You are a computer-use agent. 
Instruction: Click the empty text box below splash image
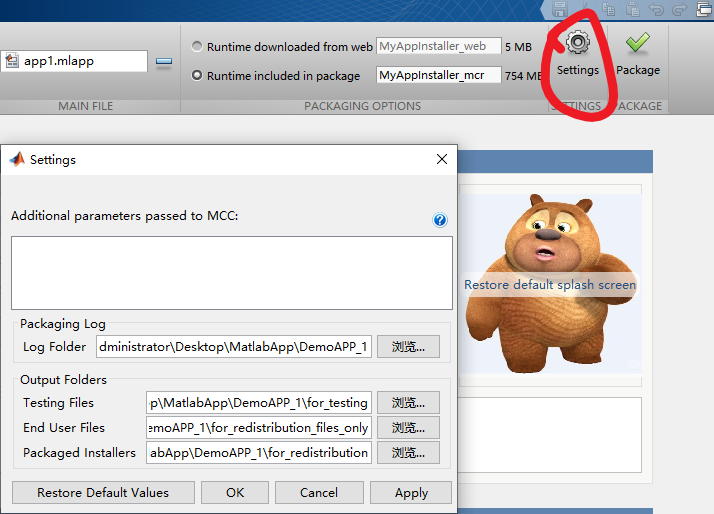coord(550,435)
